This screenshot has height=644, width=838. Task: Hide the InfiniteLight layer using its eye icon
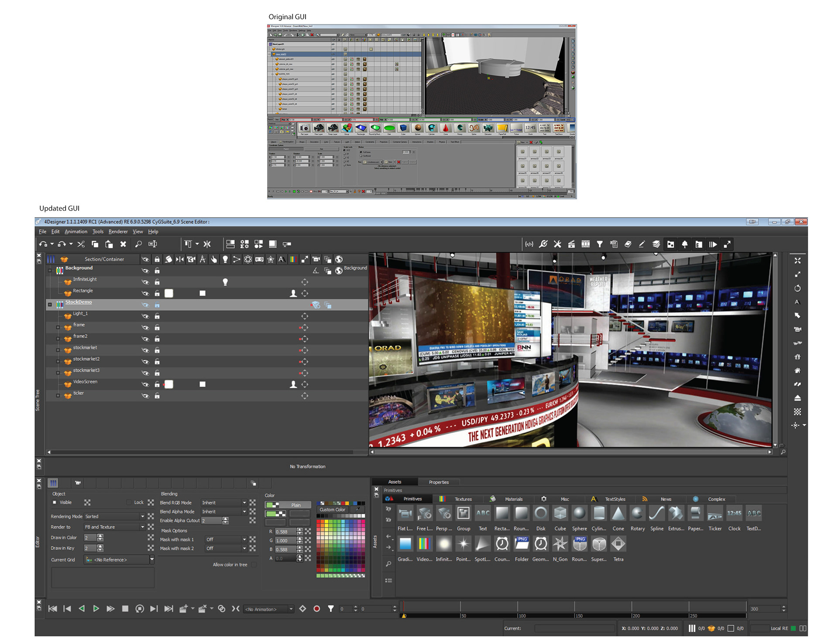point(145,282)
